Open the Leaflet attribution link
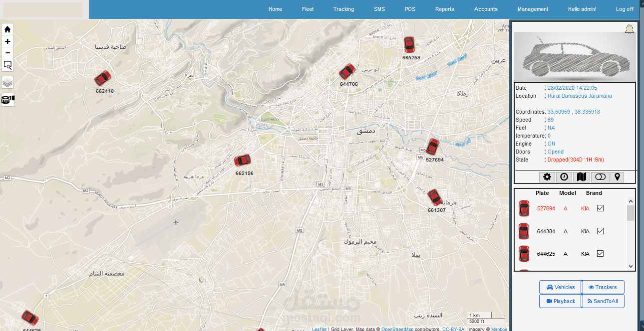This screenshot has height=331, width=644. click(319, 329)
